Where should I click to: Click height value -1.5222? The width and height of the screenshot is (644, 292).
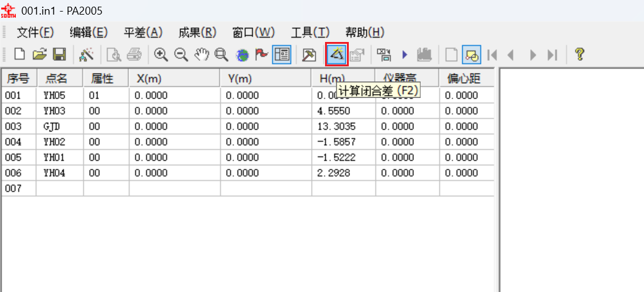coord(344,158)
